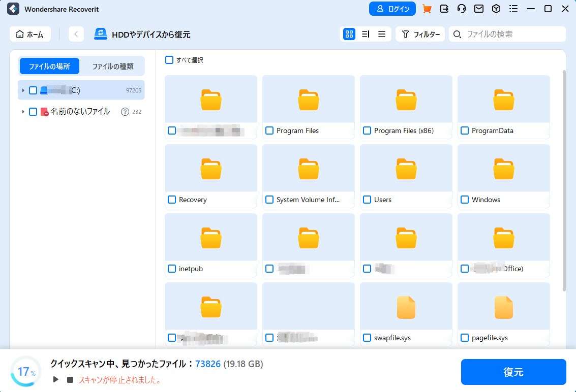Expand the 名前のないファイル tree node

(x=23, y=112)
